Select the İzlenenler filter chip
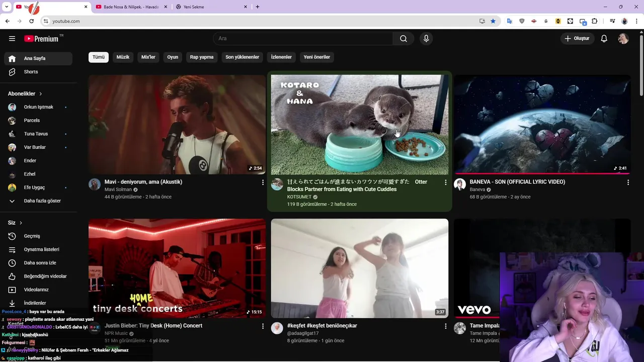Screen dimensions: 644x362 coord(281,57)
